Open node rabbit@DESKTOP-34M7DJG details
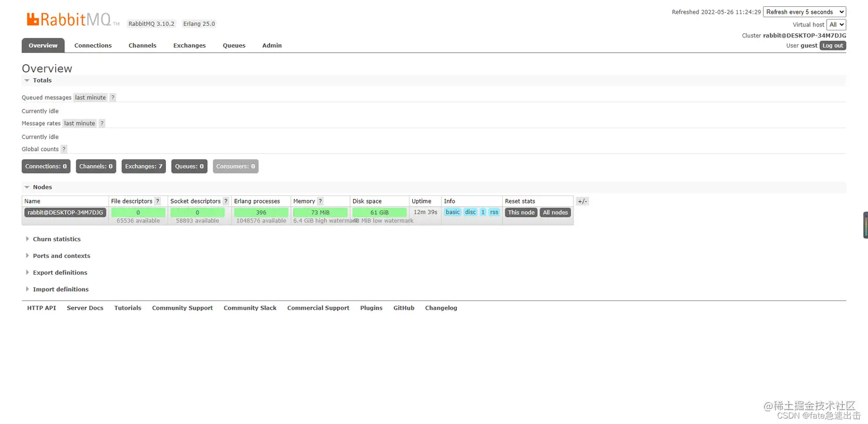 point(65,213)
